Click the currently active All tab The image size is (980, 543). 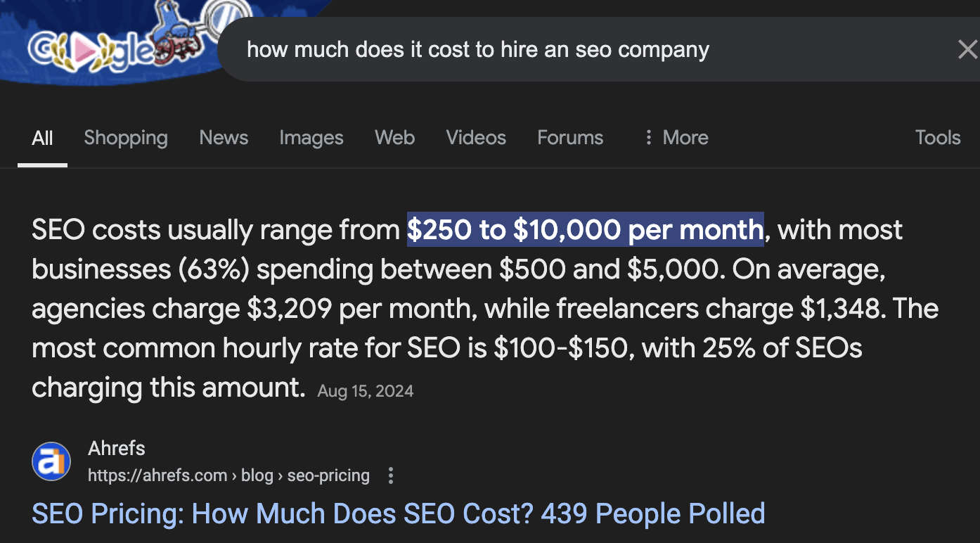coord(42,137)
